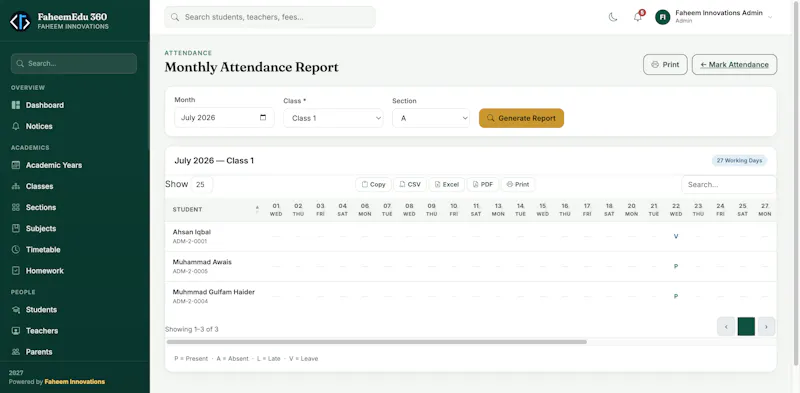Image resolution: width=800 pixels, height=393 pixels.
Task: Follow the Mark Attendance link
Action: [734, 65]
